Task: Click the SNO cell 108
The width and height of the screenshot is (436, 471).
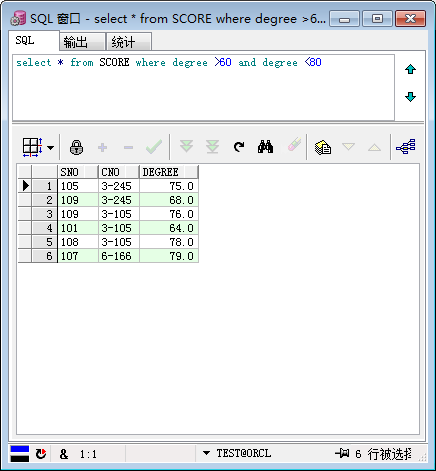Action: [x=78, y=242]
